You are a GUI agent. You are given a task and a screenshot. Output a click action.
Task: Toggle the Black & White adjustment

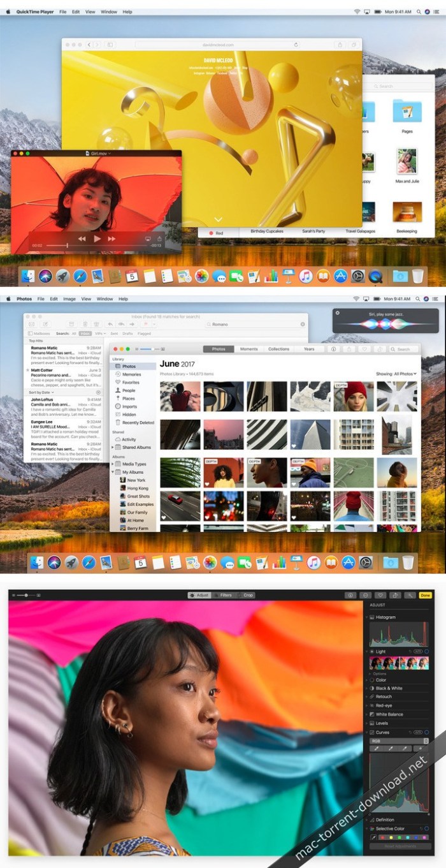(x=372, y=688)
